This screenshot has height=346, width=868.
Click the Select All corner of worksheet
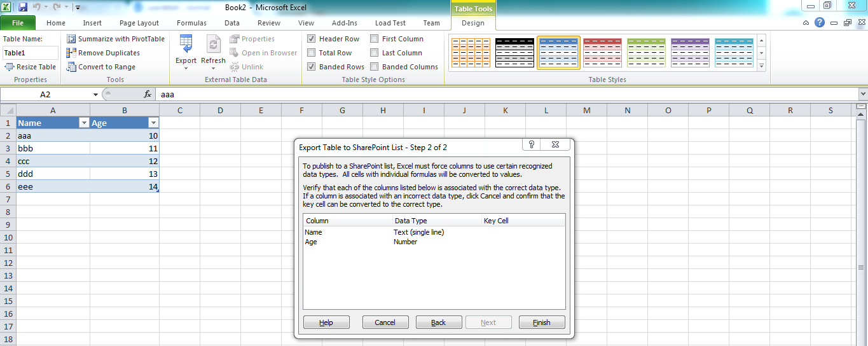8,111
